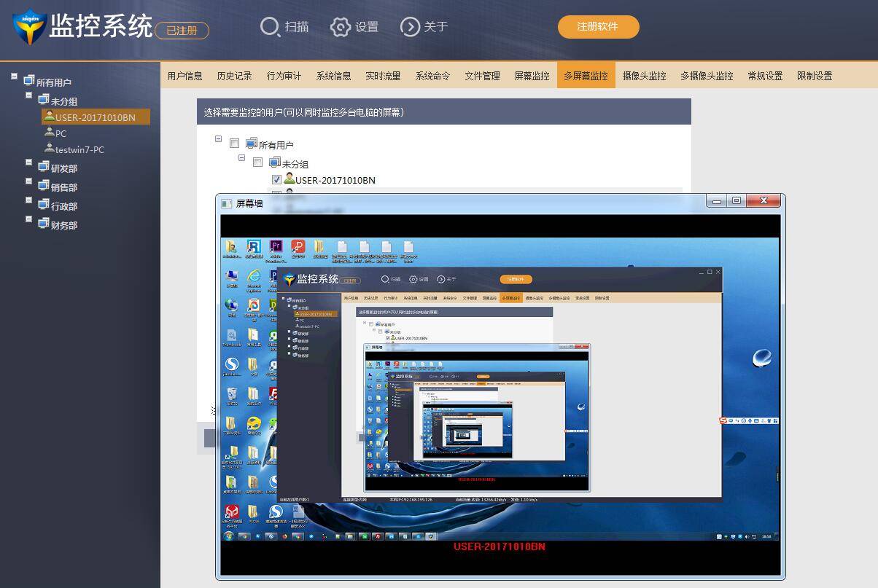Viewport: 878px width, 588px height.
Task: Click the 选择需要监控的用户 panel header text
Action: click(x=304, y=112)
